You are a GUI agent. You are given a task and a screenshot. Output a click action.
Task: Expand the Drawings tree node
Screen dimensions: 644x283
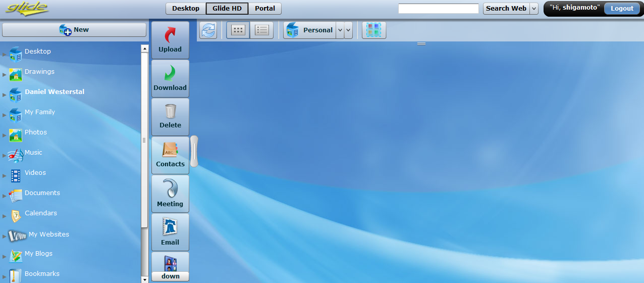(5, 75)
